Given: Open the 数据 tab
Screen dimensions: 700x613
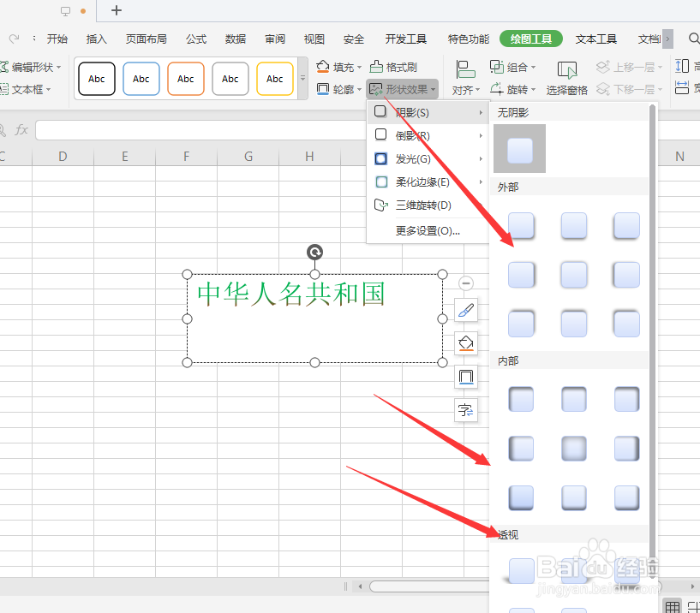Looking at the screenshot, I should click(x=236, y=39).
